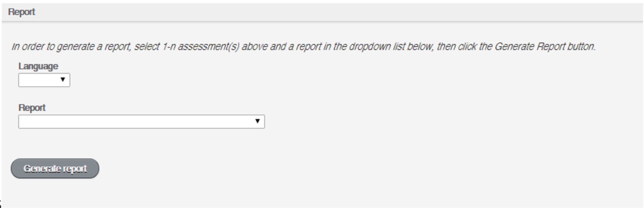Select the word Language above the dropdown

[38, 66]
